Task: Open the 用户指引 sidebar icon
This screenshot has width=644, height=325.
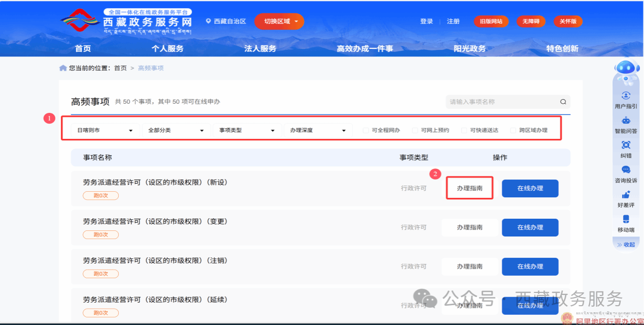Action: coord(626,96)
